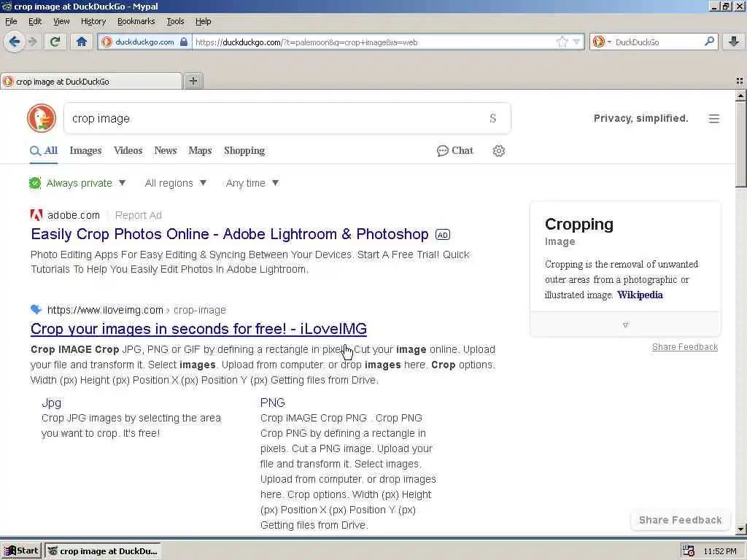Image resolution: width=747 pixels, height=560 pixels.
Task: Open the DuckDuckGo hamburger menu
Action: (713, 119)
